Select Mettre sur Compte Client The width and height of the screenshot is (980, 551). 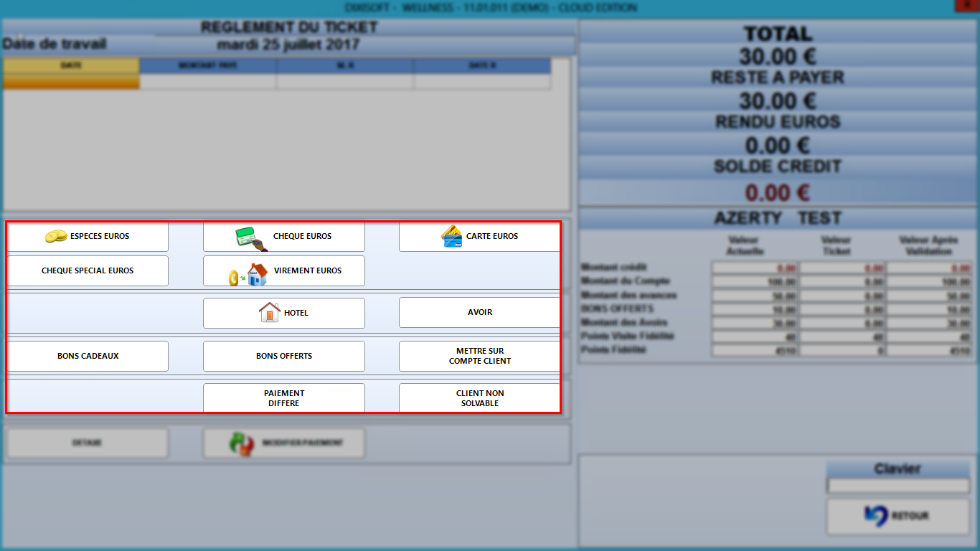pos(479,357)
